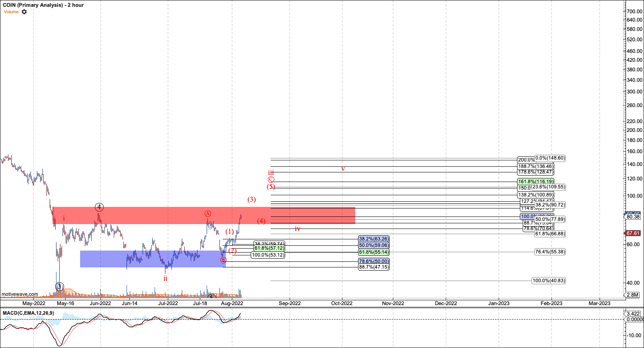Click the May-16 date axis label
The height and width of the screenshot is (348, 644).
pyautogui.click(x=65, y=303)
